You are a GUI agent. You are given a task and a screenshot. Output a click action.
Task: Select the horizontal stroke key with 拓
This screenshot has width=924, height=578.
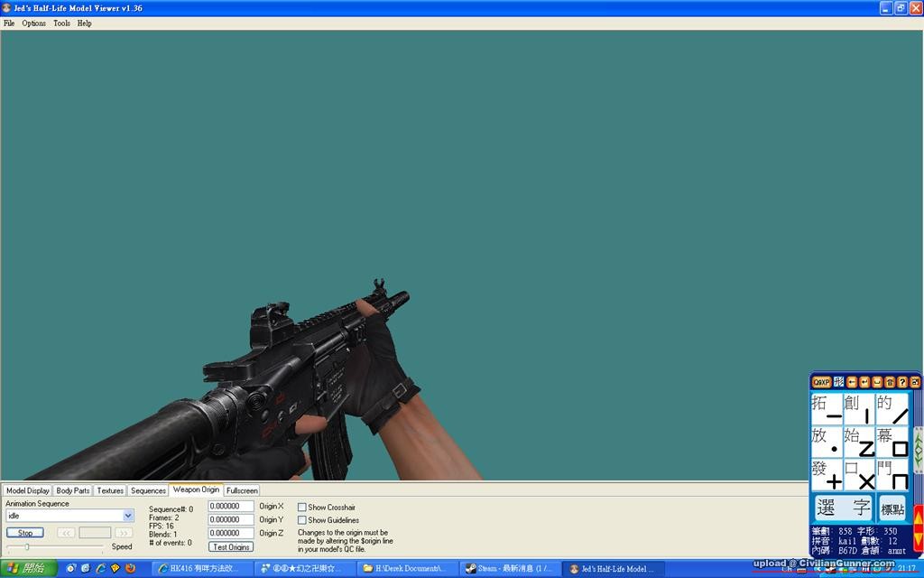[827, 408]
